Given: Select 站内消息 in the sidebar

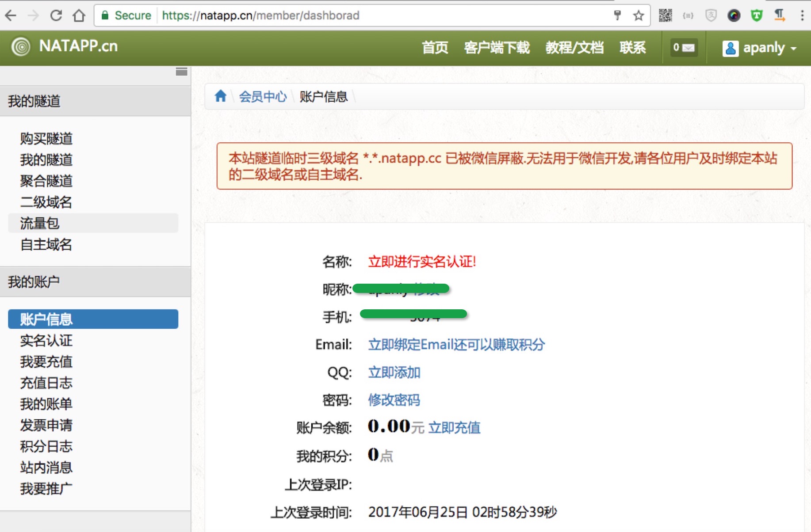Looking at the screenshot, I should click(46, 467).
